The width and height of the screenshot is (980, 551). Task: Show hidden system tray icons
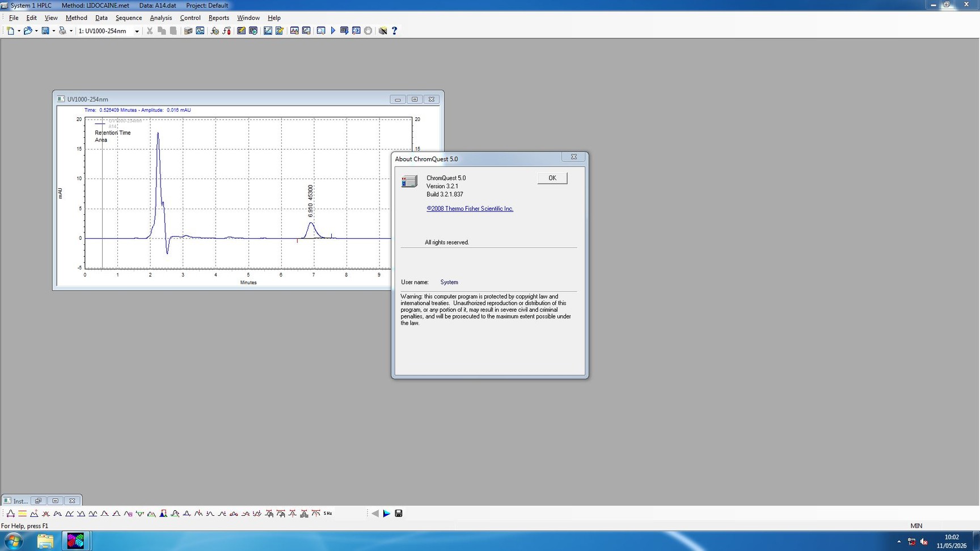point(899,542)
